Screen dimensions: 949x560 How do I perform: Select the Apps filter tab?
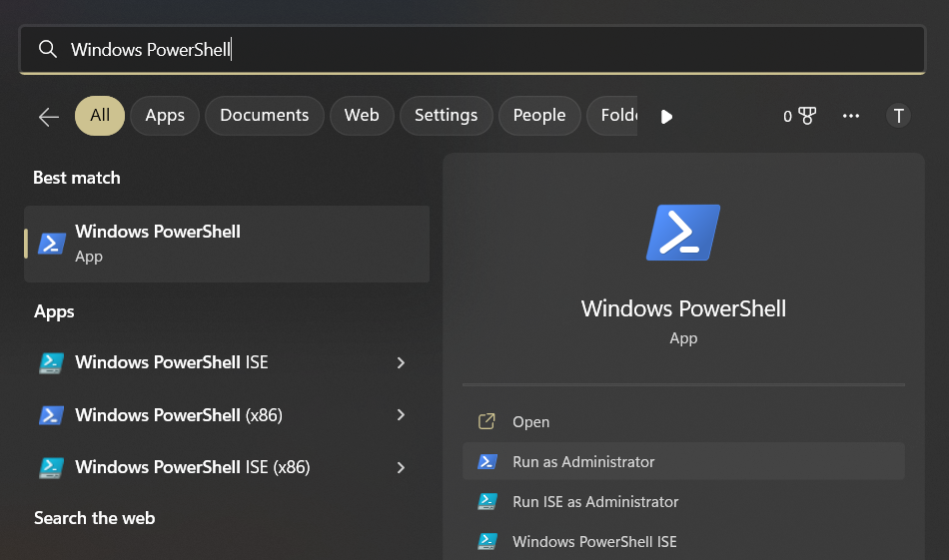[x=165, y=116]
